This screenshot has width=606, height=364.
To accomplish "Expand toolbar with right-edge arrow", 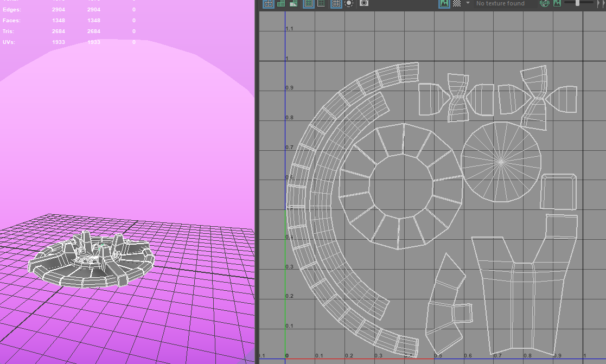I will (599, 3).
